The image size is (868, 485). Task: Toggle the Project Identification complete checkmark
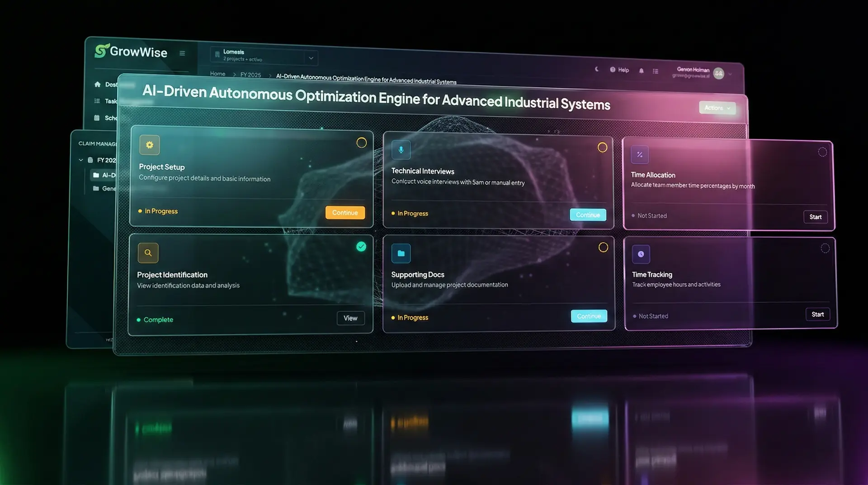click(x=361, y=247)
